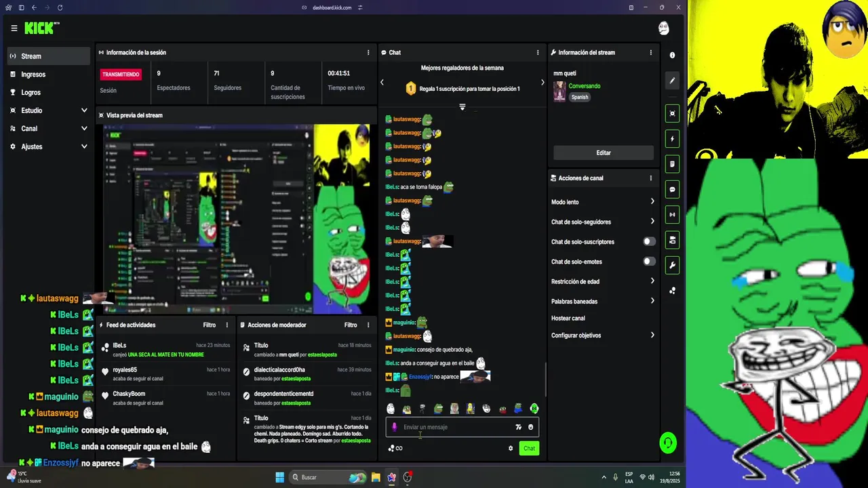Click the down arrow above chat messages
Screen dimensions: 868x488
462,107
